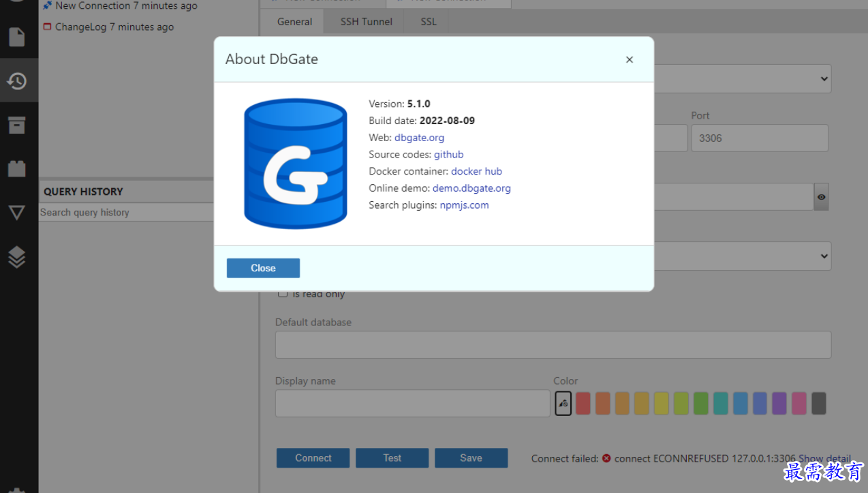Open the archive box icon in sidebar
The image size is (868, 493).
point(17,125)
